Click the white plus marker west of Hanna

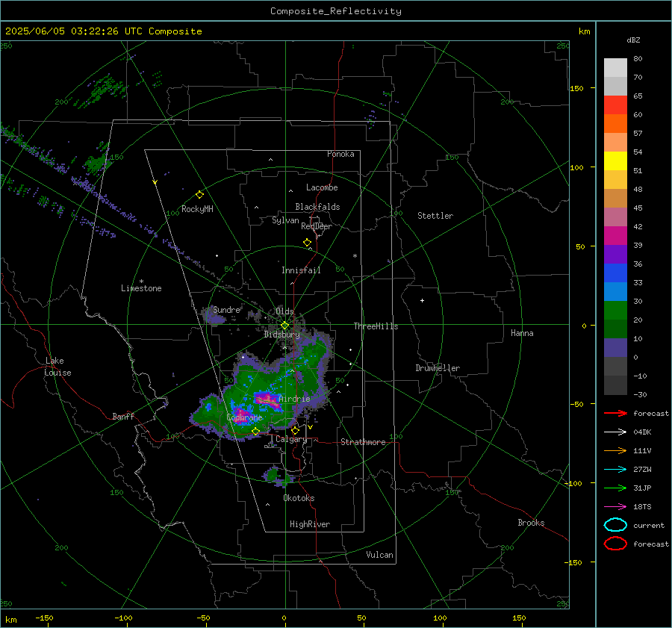pos(422,300)
